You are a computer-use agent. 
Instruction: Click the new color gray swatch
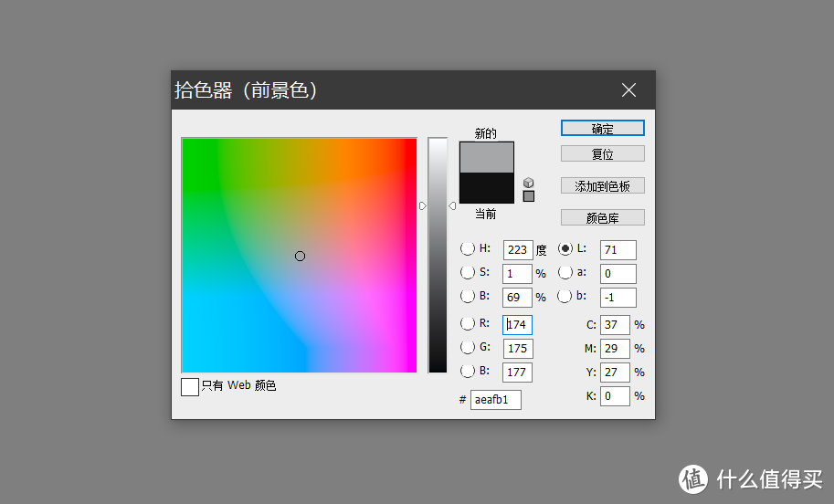487,157
